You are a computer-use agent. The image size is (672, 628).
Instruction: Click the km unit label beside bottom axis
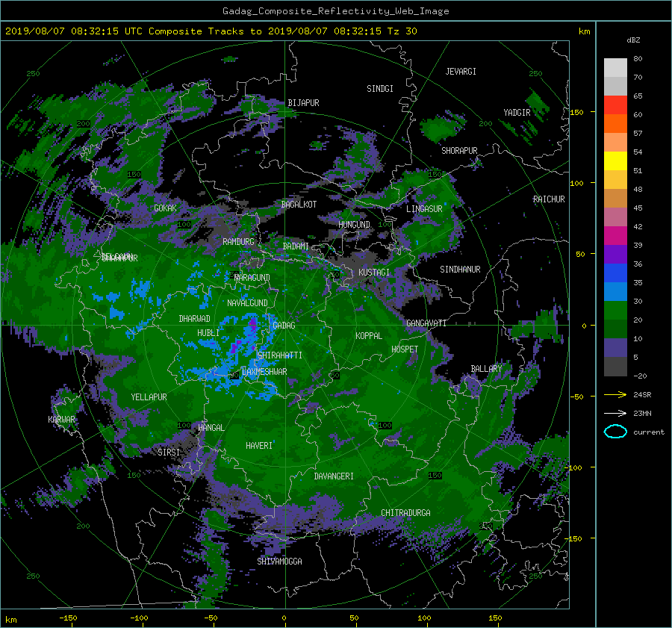tap(10, 620)
